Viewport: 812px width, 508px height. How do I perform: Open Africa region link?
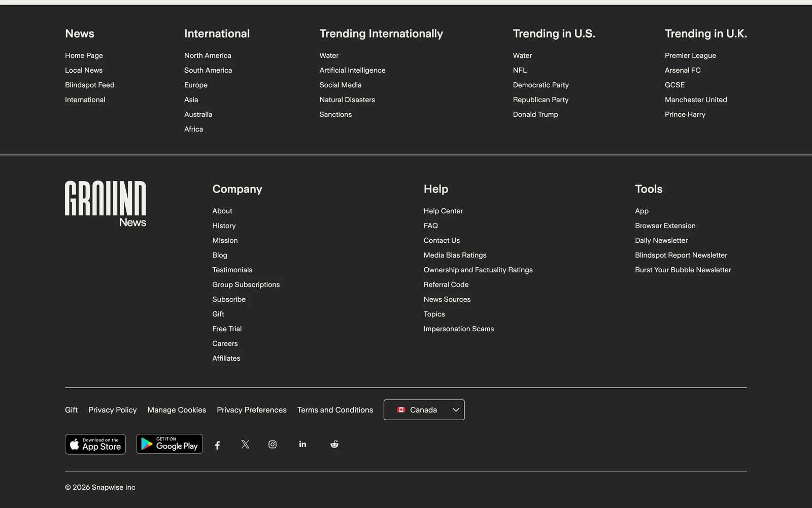(x=193, y=129)
